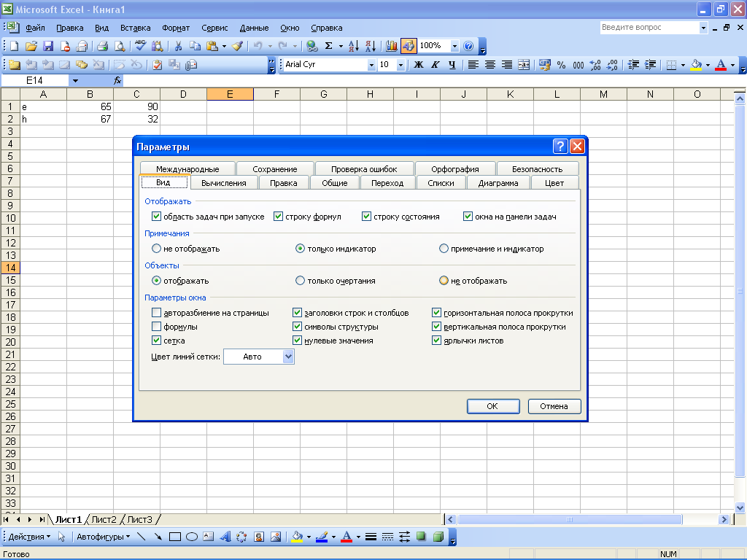
Task: Expand the Автофигуры menu
Action: tap(103, 537)
